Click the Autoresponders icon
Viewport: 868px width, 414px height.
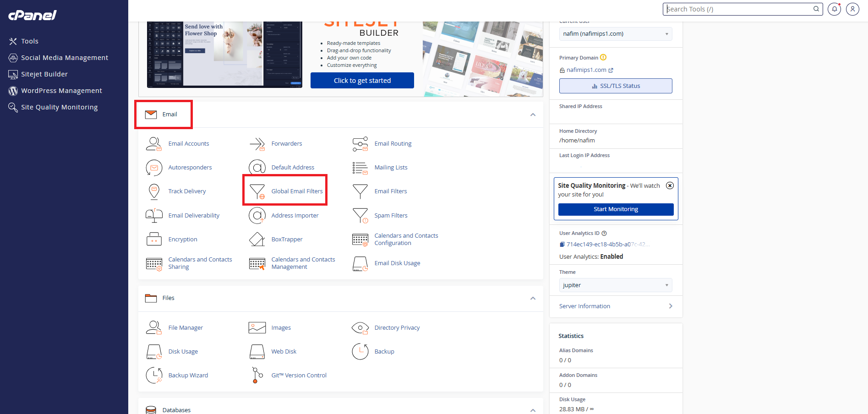tap(154, 168)
